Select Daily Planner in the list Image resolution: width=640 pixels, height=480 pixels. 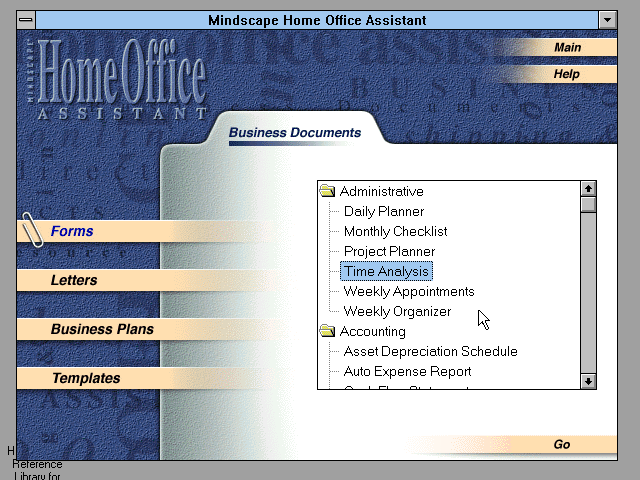[x=384, y=211]
